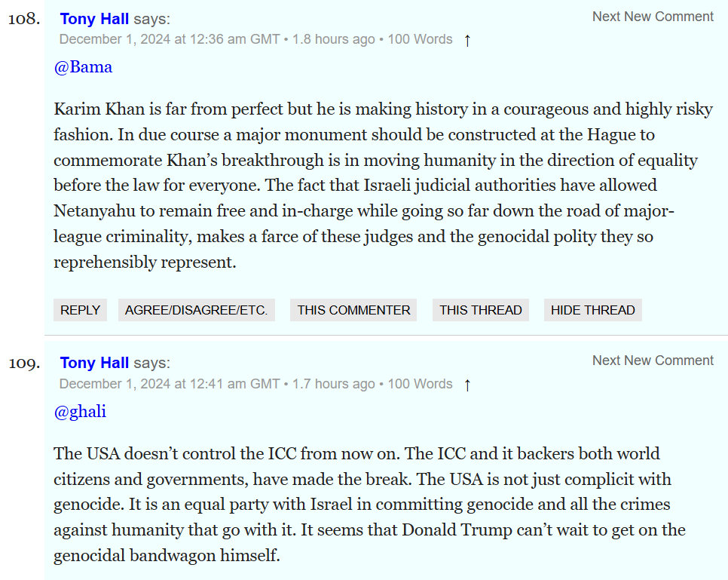Toggle HIDE THREAD for comment 108
Viewport: 728px width, 580px height.
pyautogui.click(x=592, y=310)
